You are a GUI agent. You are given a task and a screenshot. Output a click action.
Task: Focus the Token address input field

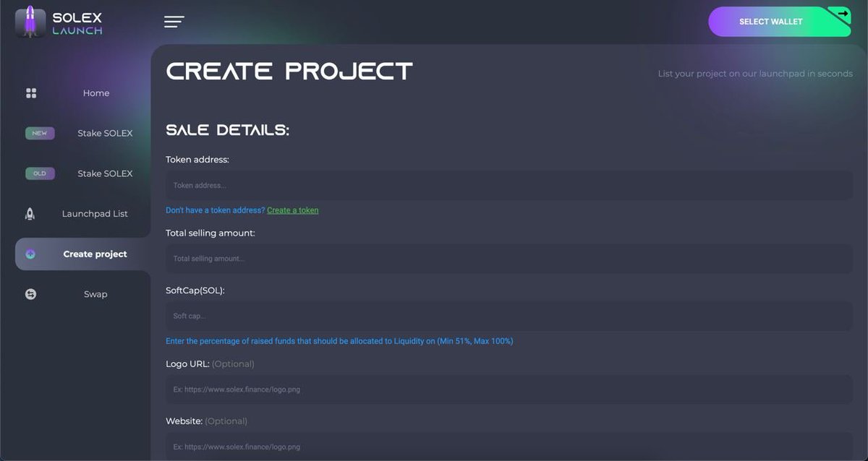509,186
